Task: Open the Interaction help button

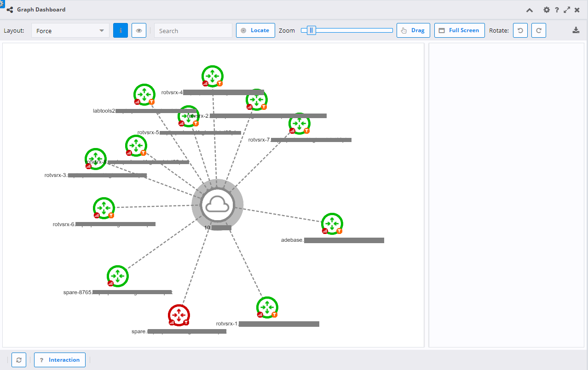Action: (60, 360)
